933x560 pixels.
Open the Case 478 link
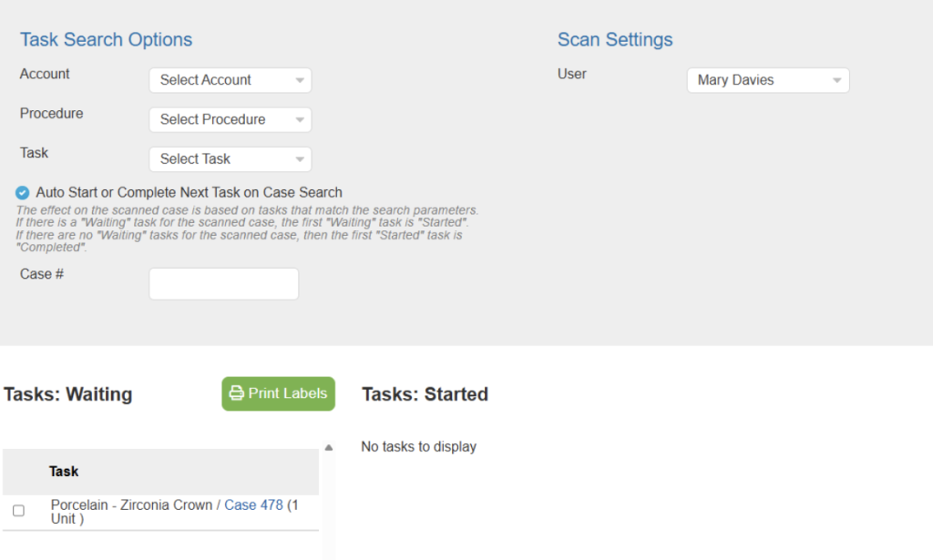253,504
